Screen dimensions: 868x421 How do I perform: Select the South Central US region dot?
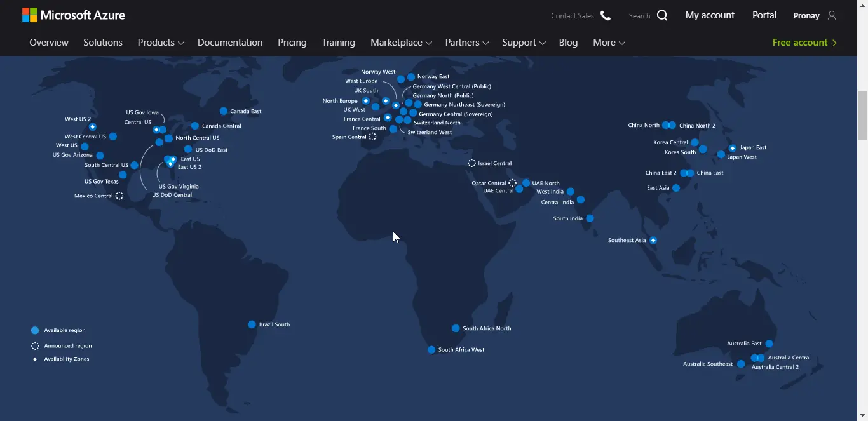pyautogui.click(x=135, y=165)
